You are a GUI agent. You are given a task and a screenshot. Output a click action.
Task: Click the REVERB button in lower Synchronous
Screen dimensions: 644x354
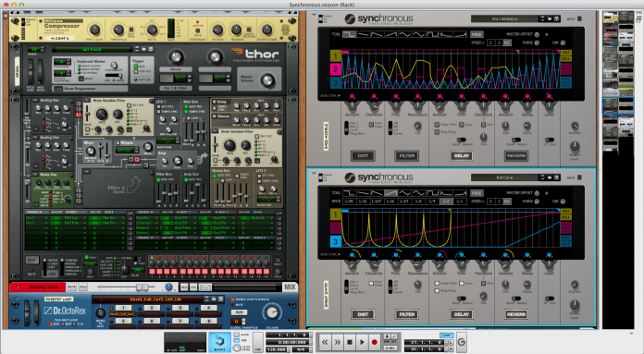click(x=516, y=314)
